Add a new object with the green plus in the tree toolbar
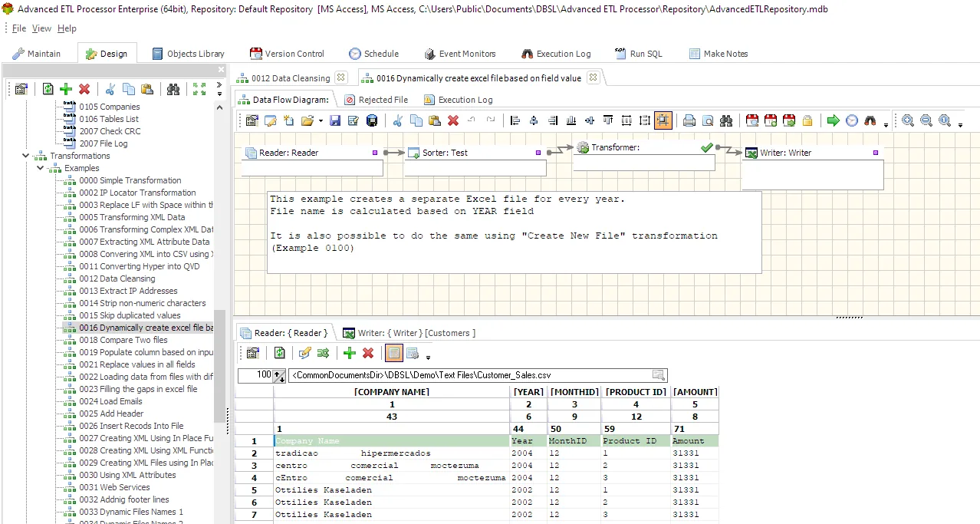980x524 pixels. (x=66, y=89)
